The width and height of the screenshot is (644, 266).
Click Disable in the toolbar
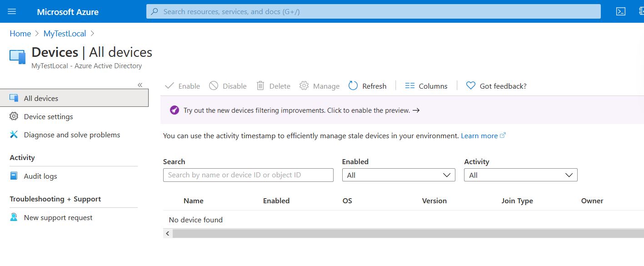tap(227, 86)
